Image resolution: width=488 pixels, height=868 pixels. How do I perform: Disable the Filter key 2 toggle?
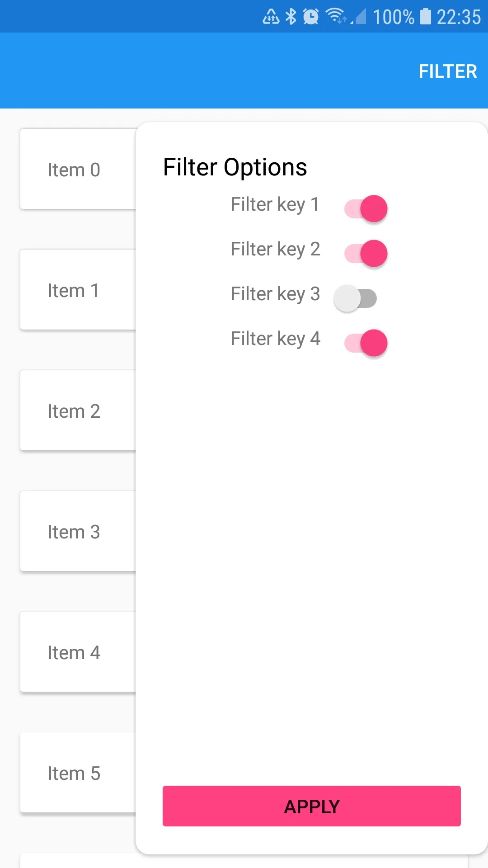[x=366, y=254]
